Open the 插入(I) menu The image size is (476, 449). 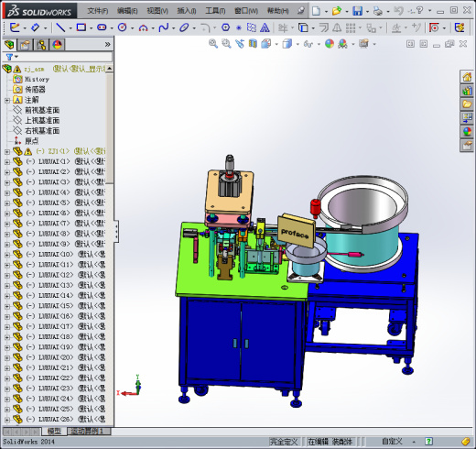(187, 11)
